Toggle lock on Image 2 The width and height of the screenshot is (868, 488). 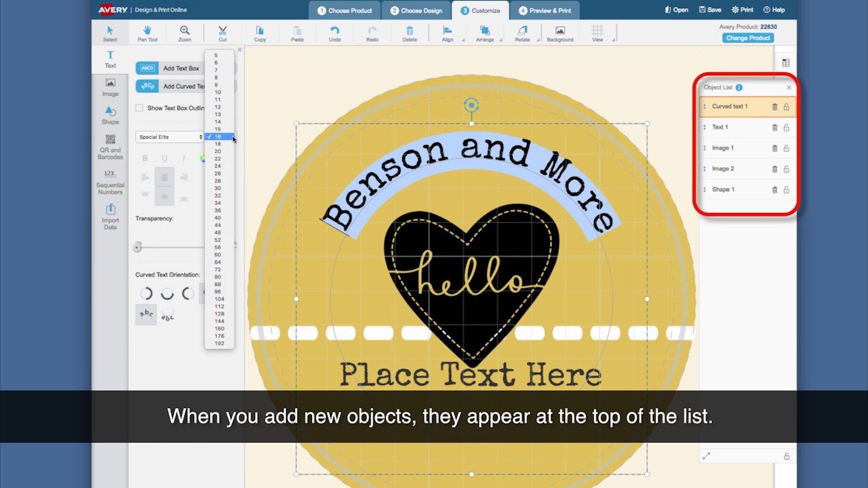click(787, 169)
